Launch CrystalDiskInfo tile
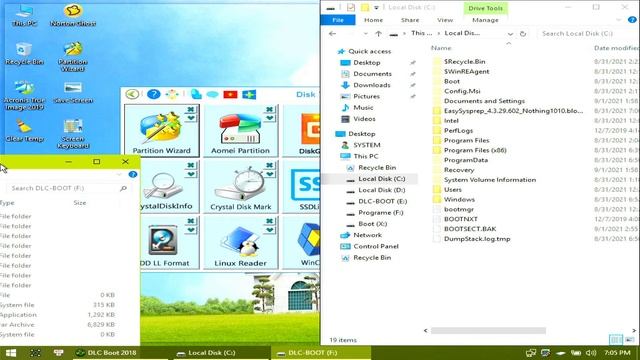640x360 pixels. (169, 187)
